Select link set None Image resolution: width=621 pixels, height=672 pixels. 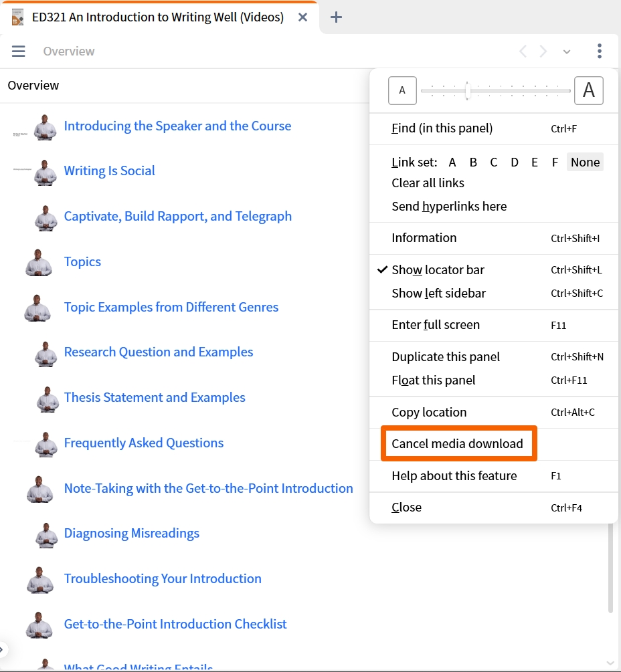(585, 162)
